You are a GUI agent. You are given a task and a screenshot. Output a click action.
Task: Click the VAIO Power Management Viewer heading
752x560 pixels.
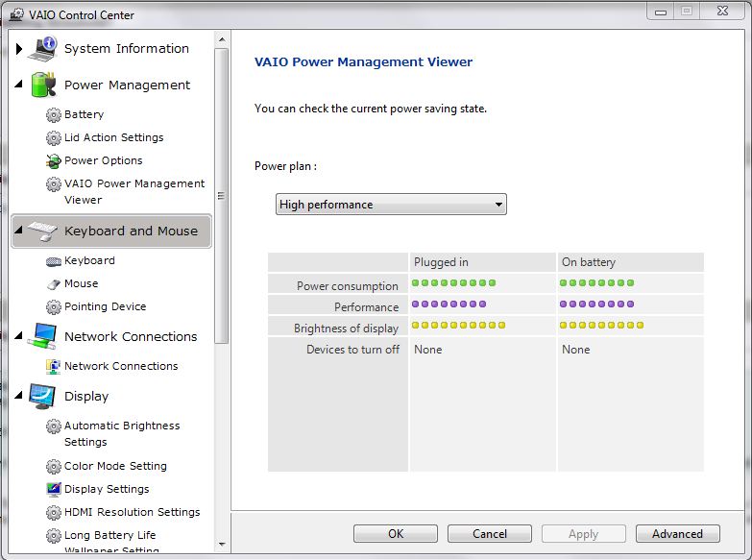[363, 61]
